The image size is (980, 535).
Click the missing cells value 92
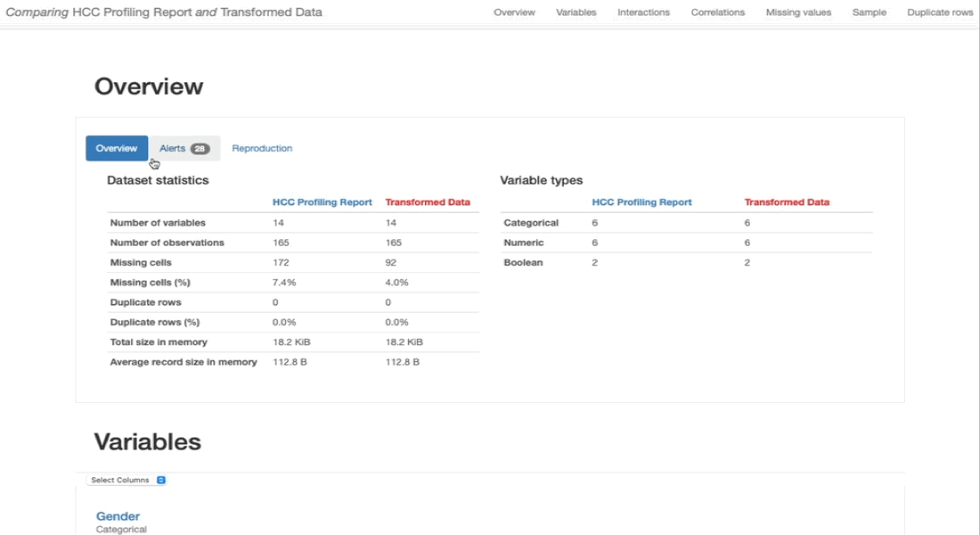tap(391, 263)
